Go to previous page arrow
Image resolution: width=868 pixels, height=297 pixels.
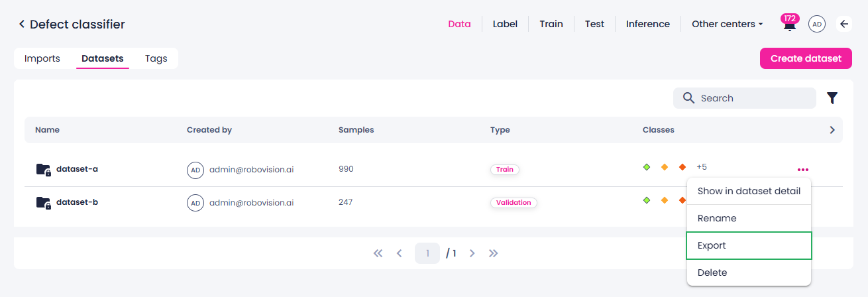coord(399,253)
